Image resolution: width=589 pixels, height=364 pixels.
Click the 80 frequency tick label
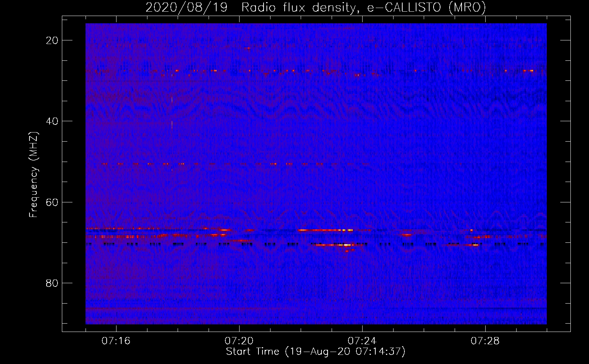click(52, 283)
